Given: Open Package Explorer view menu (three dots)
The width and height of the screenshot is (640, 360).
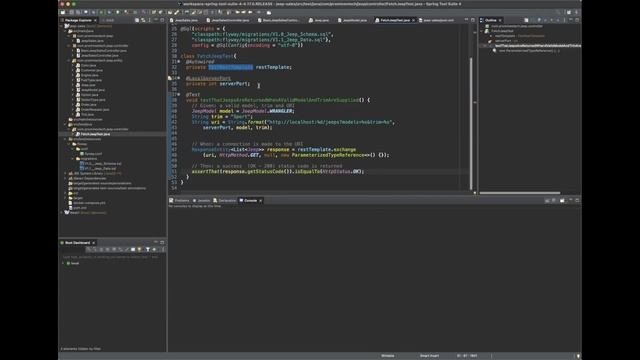Looking at the screenshot, I should (149, 20).
